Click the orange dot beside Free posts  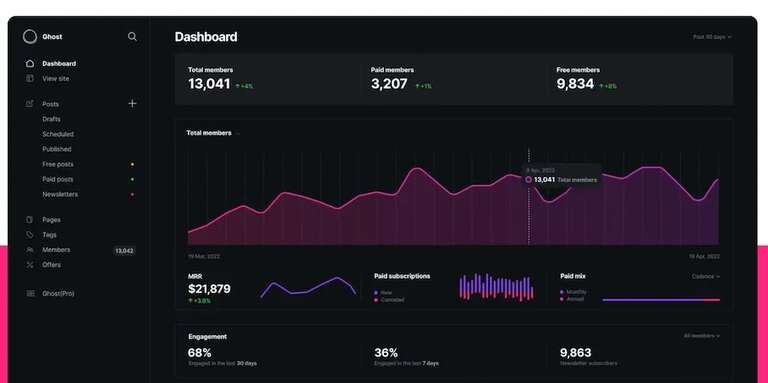(x=132, y=165)
